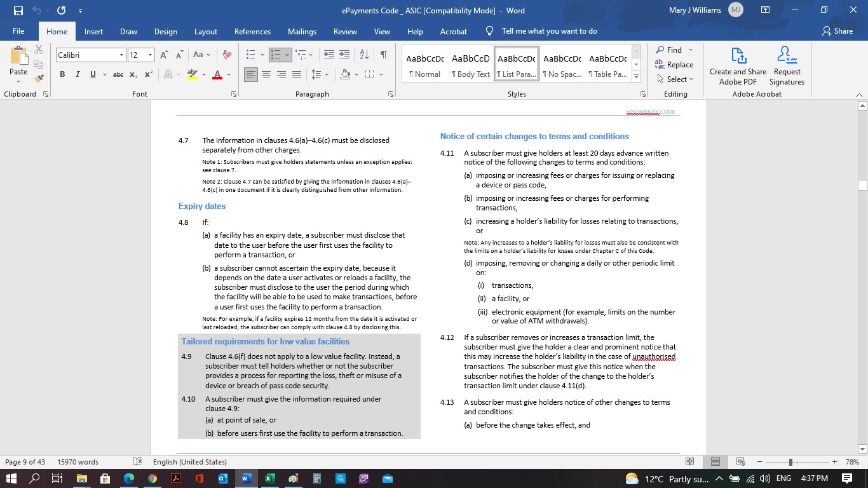Apply bold formatting
The image size is (868, 488).
(62, 74)
